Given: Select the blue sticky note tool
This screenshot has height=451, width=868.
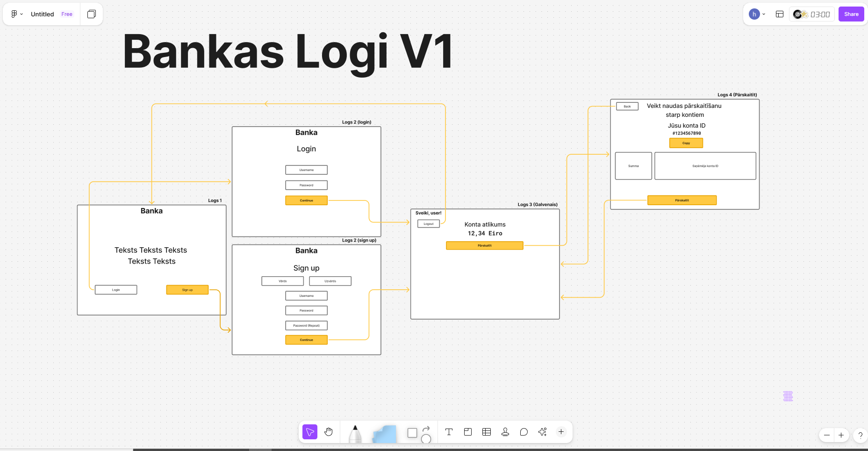Looking at the screenshot, I should (385, 434).
